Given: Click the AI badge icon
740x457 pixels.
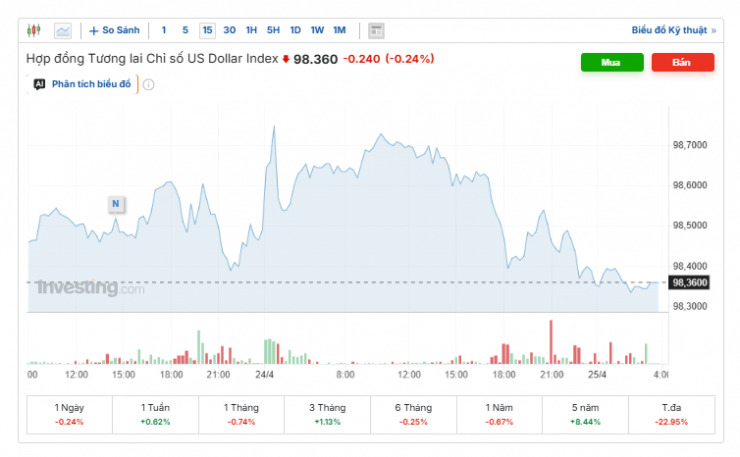Looking at the screenshot, I should click(x=39, y=84).
